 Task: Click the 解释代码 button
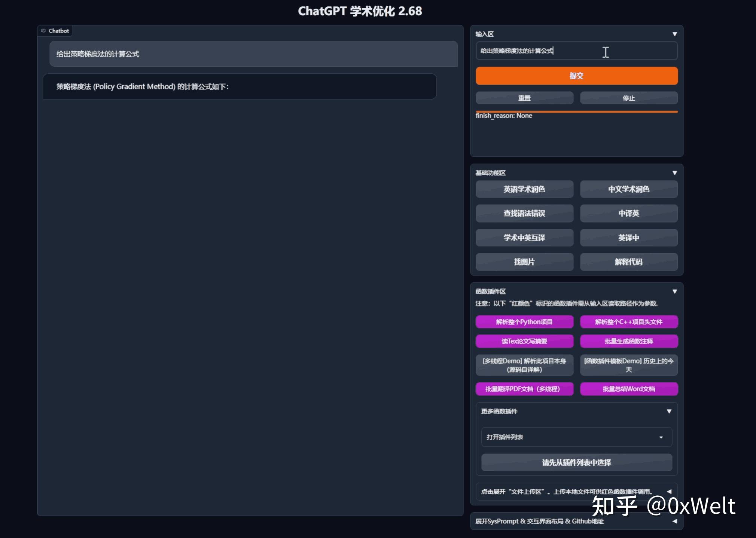point(628,262)
